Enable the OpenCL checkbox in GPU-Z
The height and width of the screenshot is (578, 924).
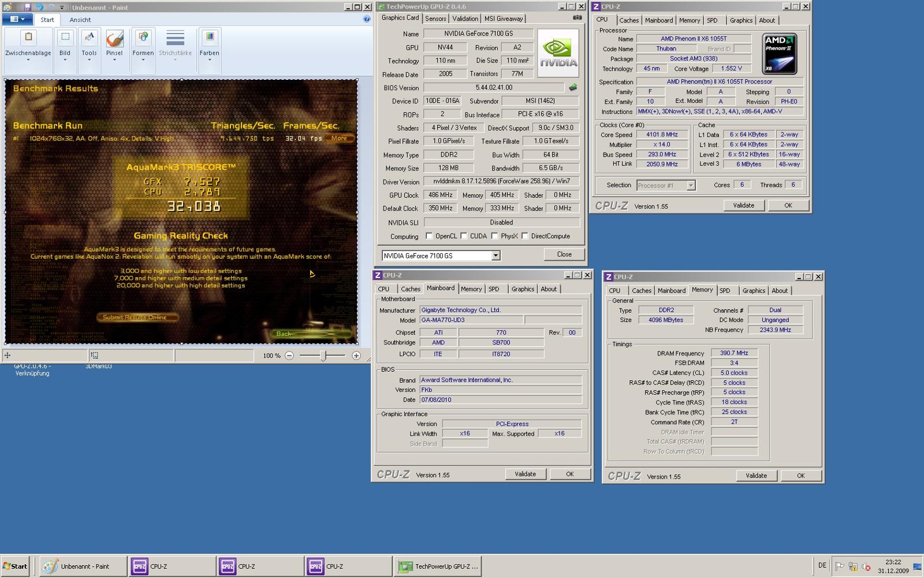[x=429, y=236]
